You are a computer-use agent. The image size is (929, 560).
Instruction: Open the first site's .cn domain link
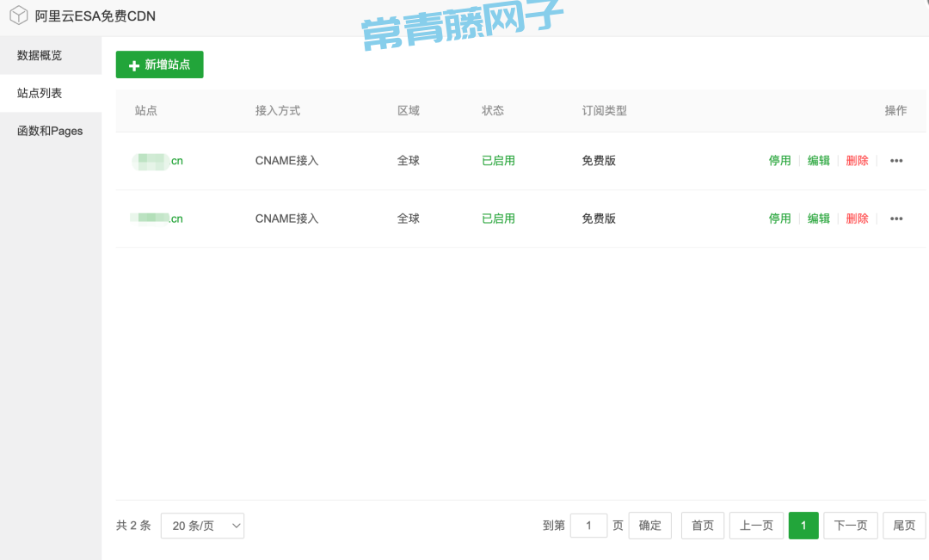point(159,161)
